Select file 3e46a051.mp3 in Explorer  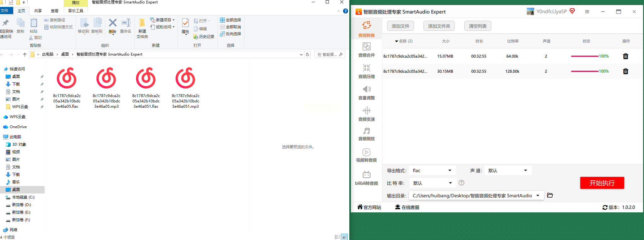coord(186,88)
